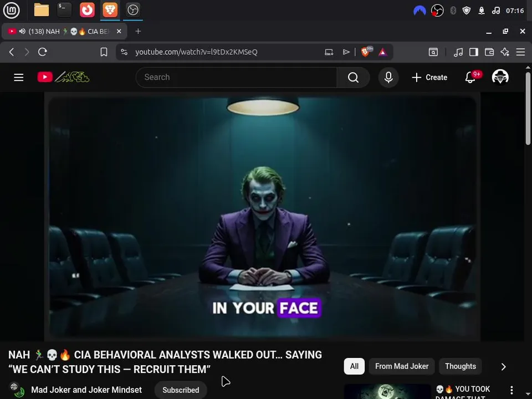Open the Bluetooth tray icon
The image size is (532, 399).
(x=453, y=11)
